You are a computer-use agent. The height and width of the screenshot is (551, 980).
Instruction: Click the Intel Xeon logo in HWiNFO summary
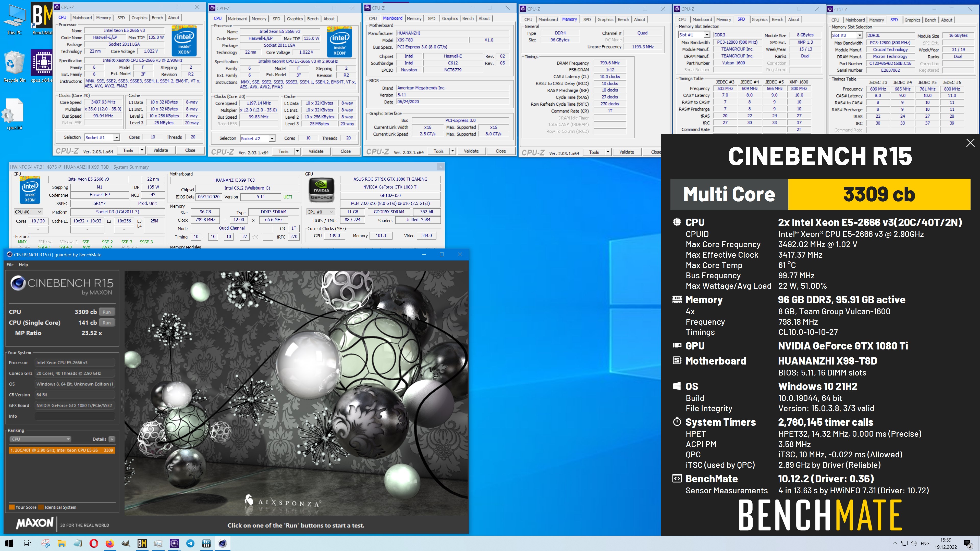coord(30,190)
